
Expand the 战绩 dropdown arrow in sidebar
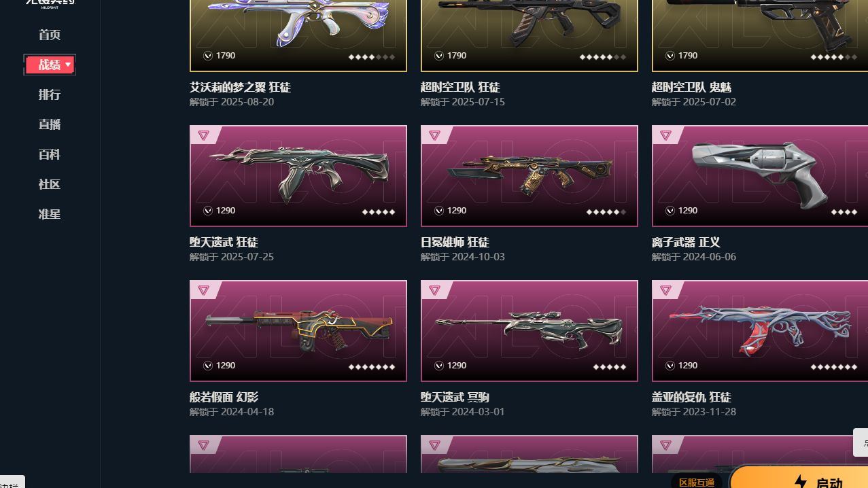[68, 65]
